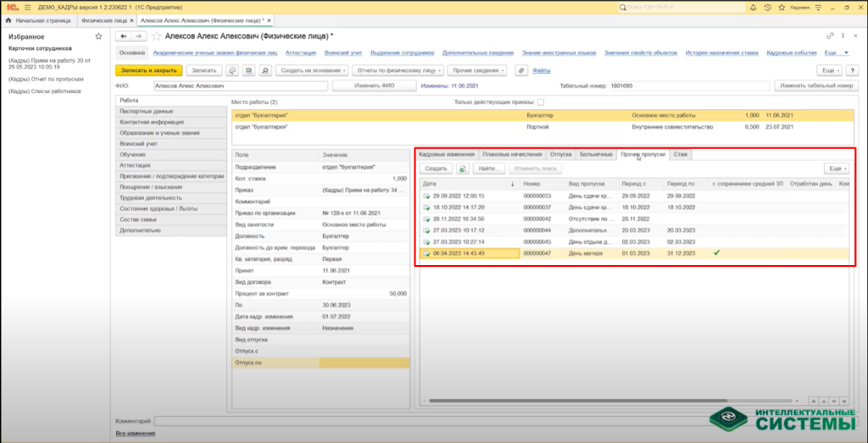Image resolution: width=868 pixels, height=443 pixels.
Task: Click the green checkmark in День матери row
Action: (717, 252)
